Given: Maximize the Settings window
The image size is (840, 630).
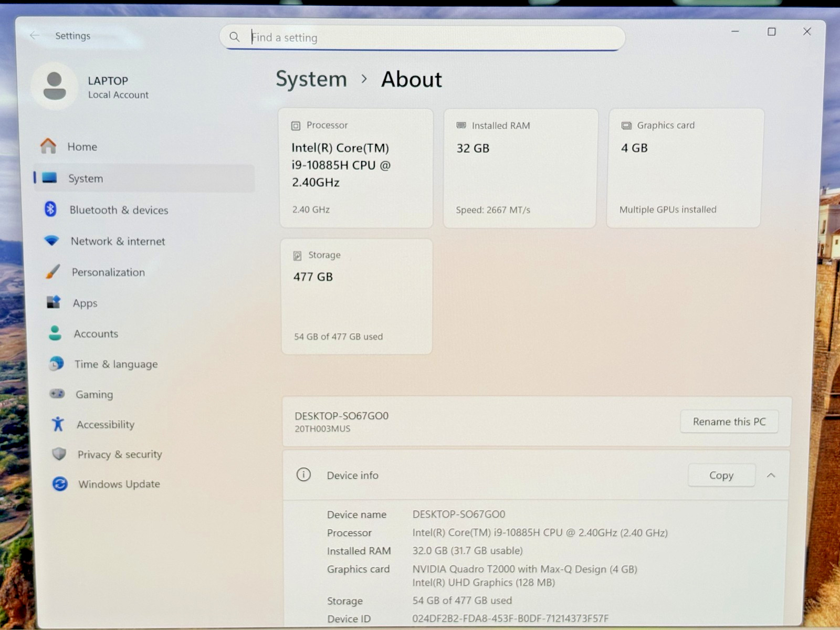Looking at the screenshot, I should tap(771, 31).
